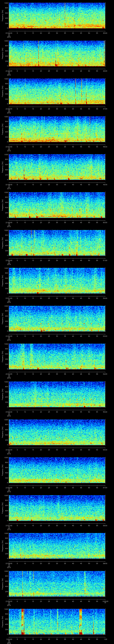The width and height of the screenshot is (114, 644).
Task: Click the 23:52:00 start time label
Action: point(9,336)
